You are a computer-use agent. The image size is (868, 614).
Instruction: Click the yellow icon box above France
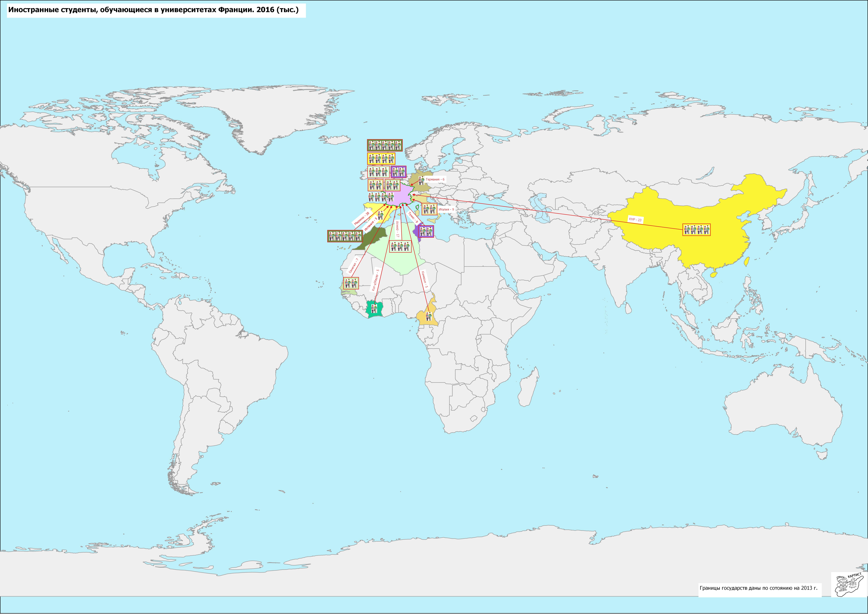[381, 159]
